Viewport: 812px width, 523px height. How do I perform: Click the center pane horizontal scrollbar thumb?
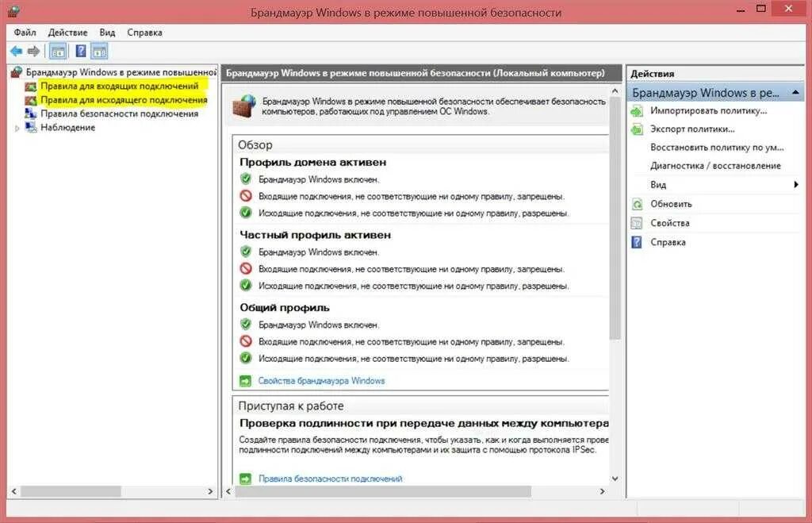click(x=383, y=491)
